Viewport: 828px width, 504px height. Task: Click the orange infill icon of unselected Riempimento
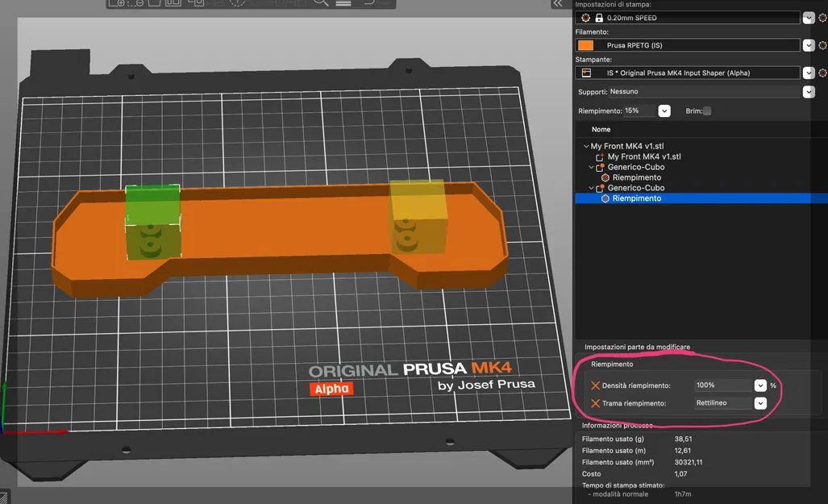[x=605, y=177]
